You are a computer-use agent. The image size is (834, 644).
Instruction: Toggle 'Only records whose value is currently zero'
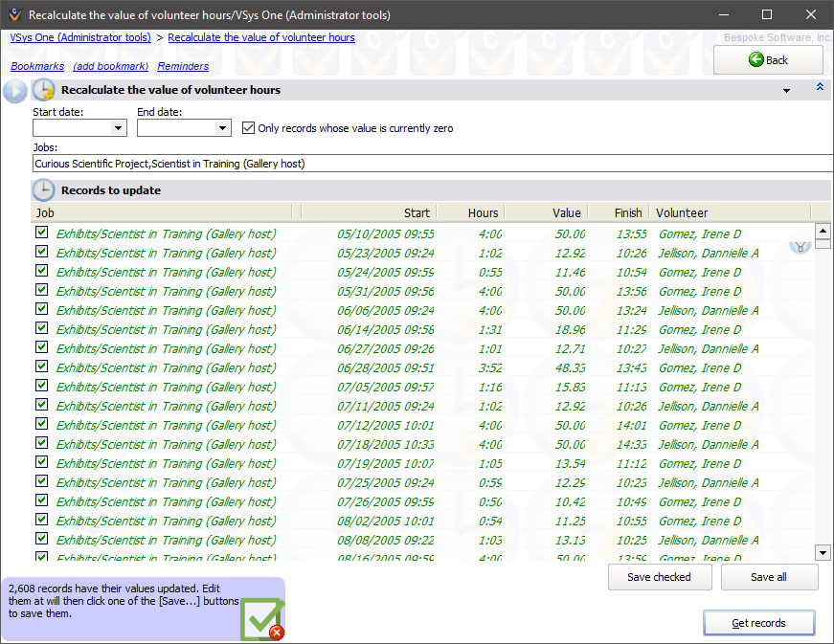(249, 128)
